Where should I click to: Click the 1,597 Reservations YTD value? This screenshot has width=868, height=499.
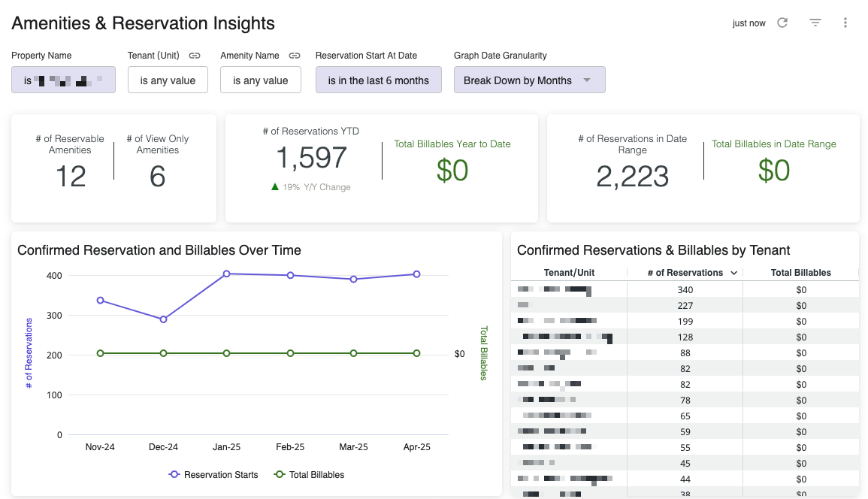coord(311,159)
